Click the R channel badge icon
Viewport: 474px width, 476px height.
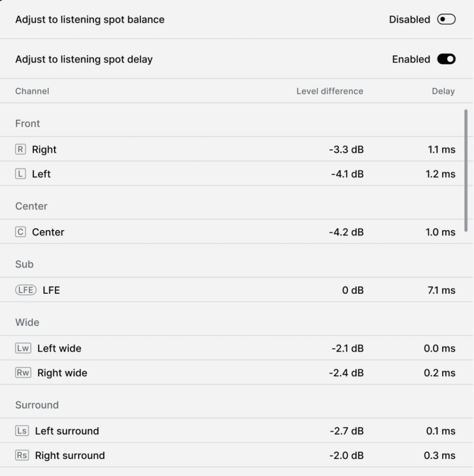point(20,150)
